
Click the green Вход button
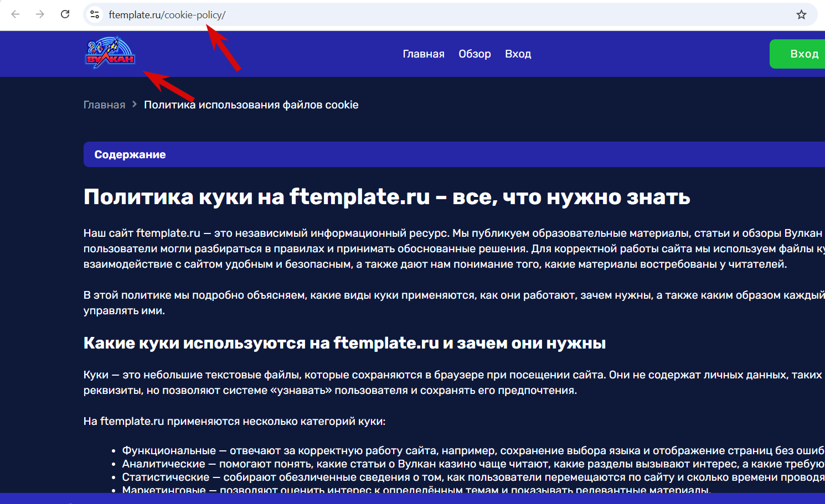pos(797,54)
